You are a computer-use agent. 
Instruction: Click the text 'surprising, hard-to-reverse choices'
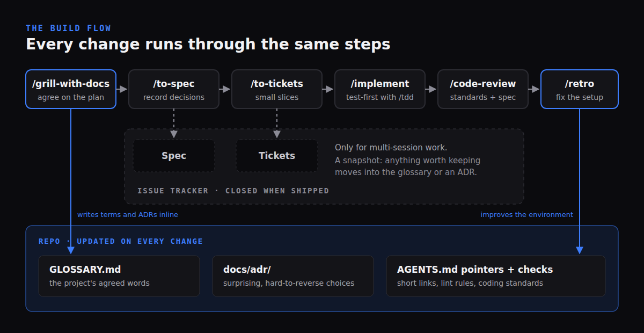(x=289, y=283)
